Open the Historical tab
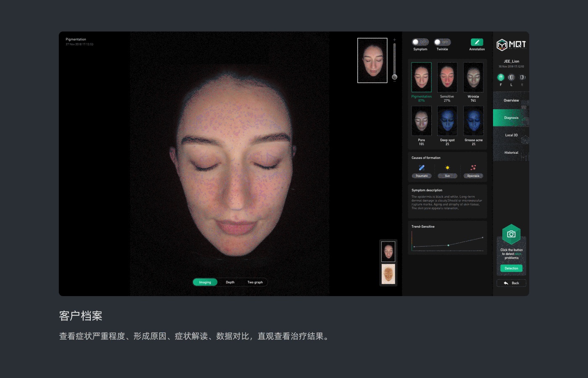 click(511, 152)
